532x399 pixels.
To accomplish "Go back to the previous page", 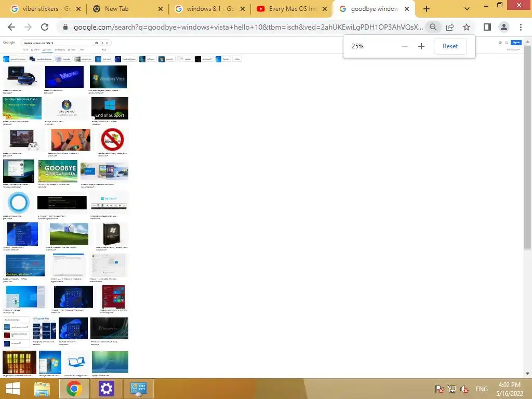I will [x=11, y=27].
